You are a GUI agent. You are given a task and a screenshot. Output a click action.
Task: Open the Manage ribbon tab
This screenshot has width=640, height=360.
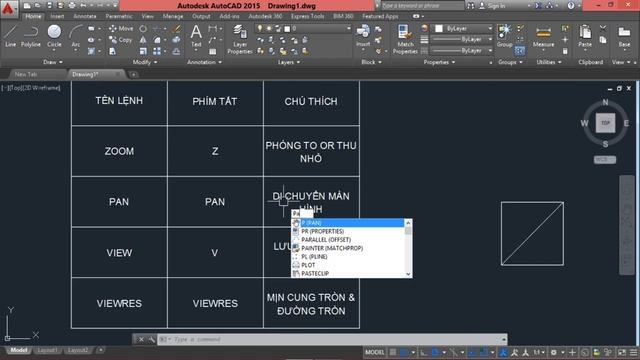[x=173, y=16]
